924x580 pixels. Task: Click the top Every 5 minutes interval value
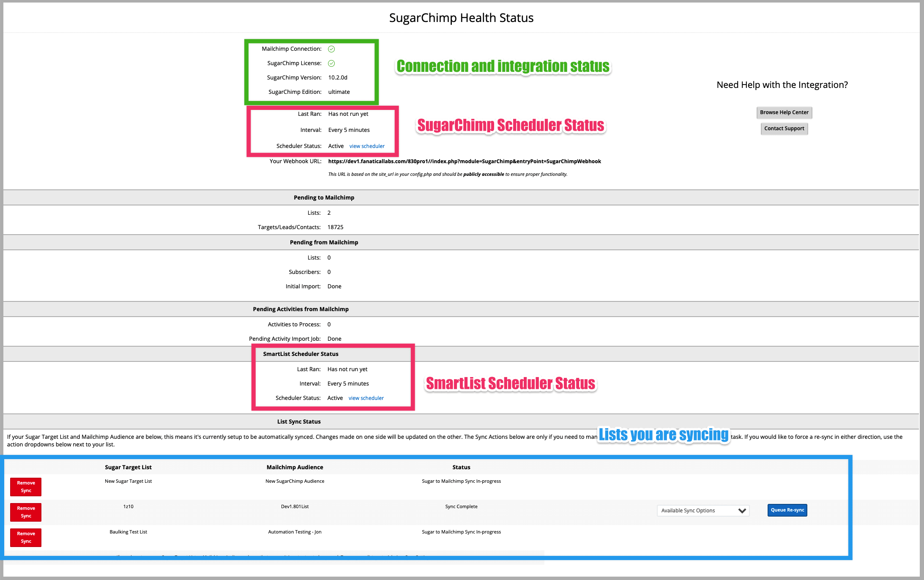click(x=349, y=130)
